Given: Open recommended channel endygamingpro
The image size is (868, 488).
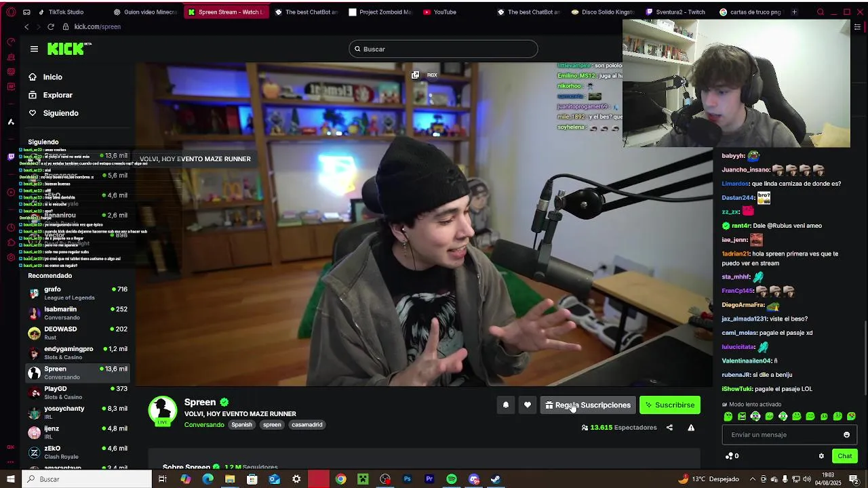Looking at the screenshot, I should 78,353.
